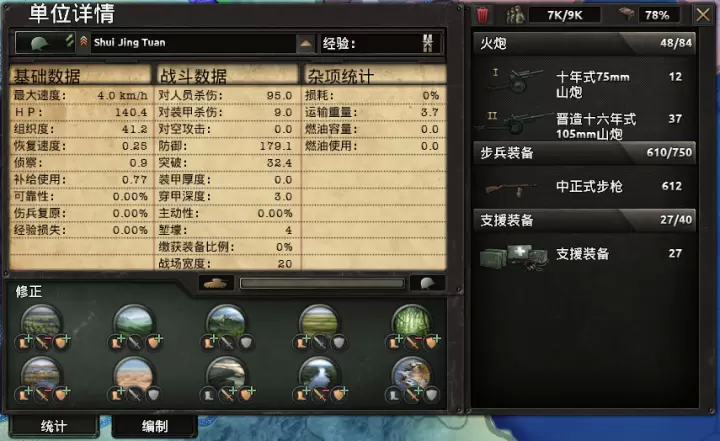This screenshot has width=720, height=441.
Task: Select the tank icon beside progress bar
Action: 216,283
